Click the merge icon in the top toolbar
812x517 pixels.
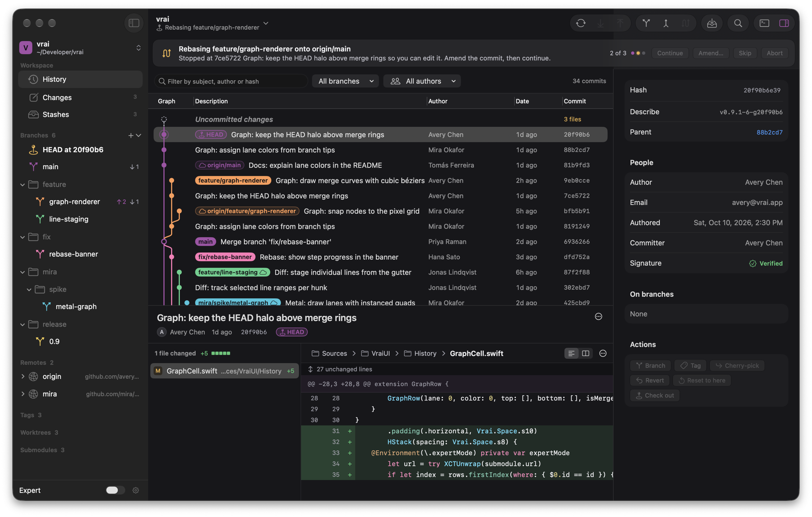[666, 23]
